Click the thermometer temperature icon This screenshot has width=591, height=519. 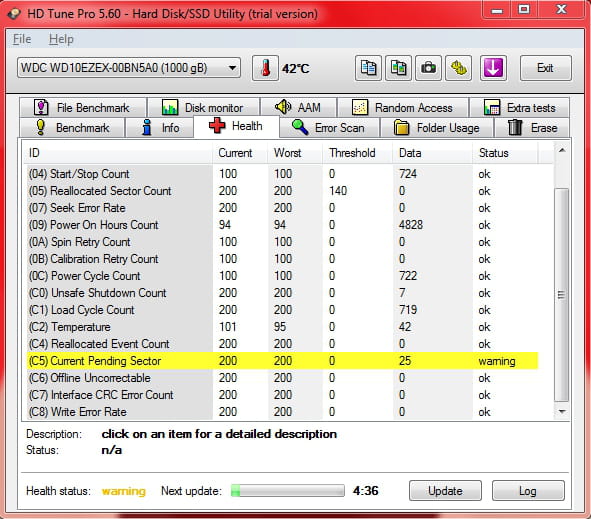click(265, 68)
